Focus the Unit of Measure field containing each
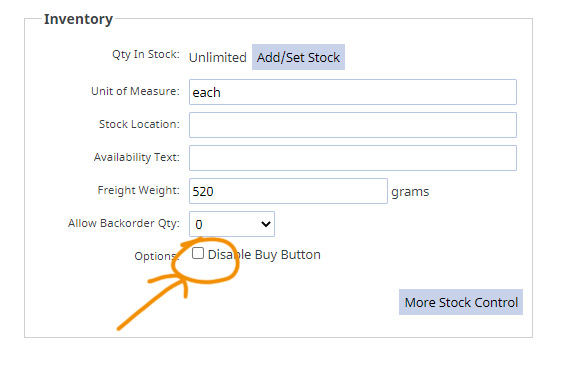The width and height of the screenshot is (570, 385). point(353,92)
